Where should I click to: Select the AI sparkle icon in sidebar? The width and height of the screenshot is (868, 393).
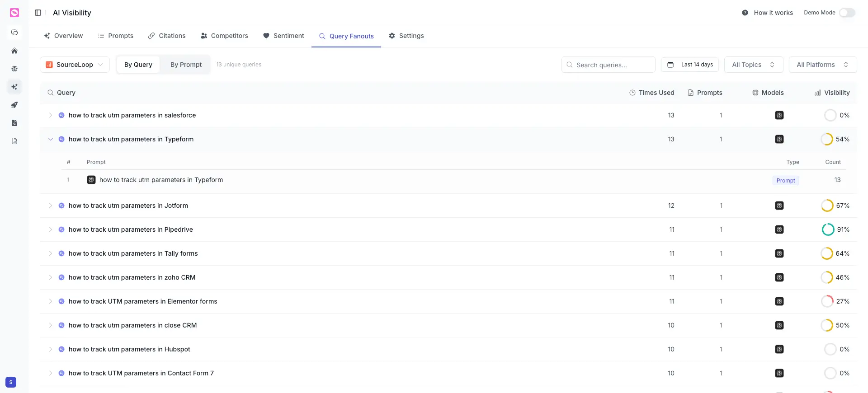tap(14, 87)
